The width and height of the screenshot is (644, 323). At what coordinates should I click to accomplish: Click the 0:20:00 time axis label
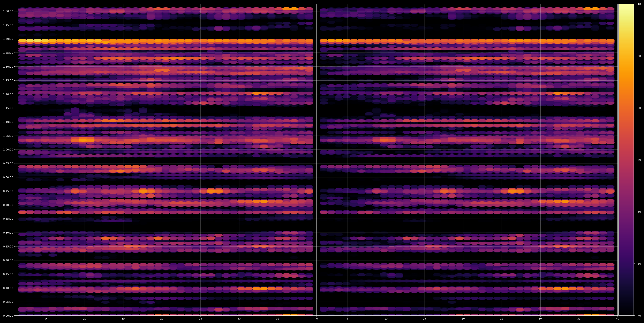tap(8, 260)
